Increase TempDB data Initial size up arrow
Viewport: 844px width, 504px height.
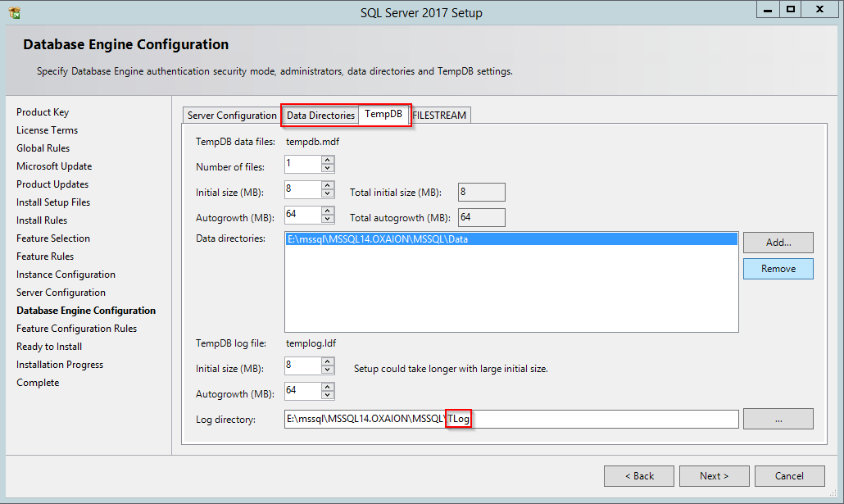click(327, 185)
